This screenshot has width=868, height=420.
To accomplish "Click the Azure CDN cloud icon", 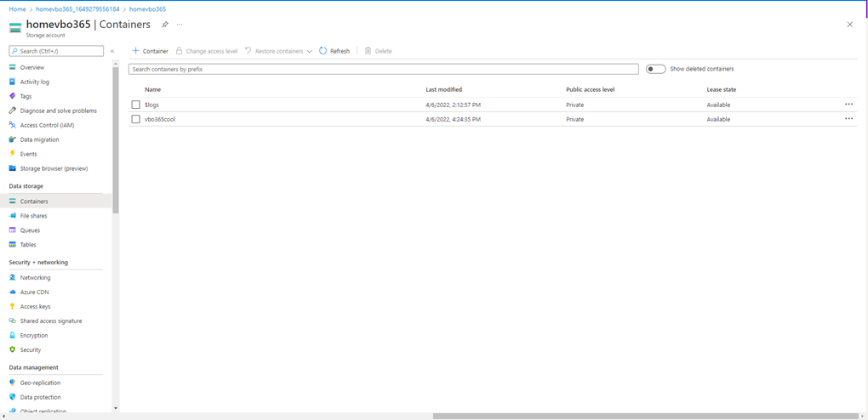I will coord(12,292).
